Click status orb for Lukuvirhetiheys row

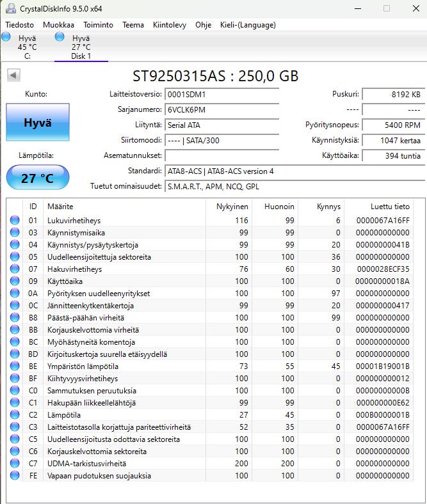[x=15, y=221]
